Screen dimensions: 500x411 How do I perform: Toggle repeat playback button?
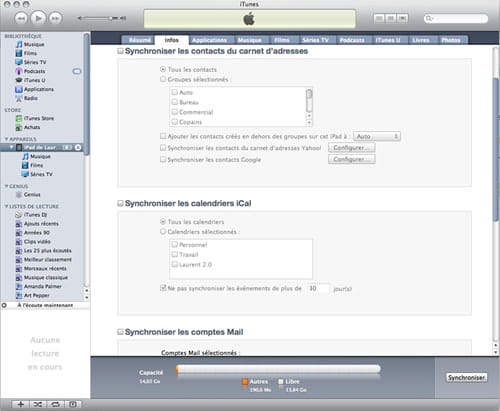tap(55, 404)
